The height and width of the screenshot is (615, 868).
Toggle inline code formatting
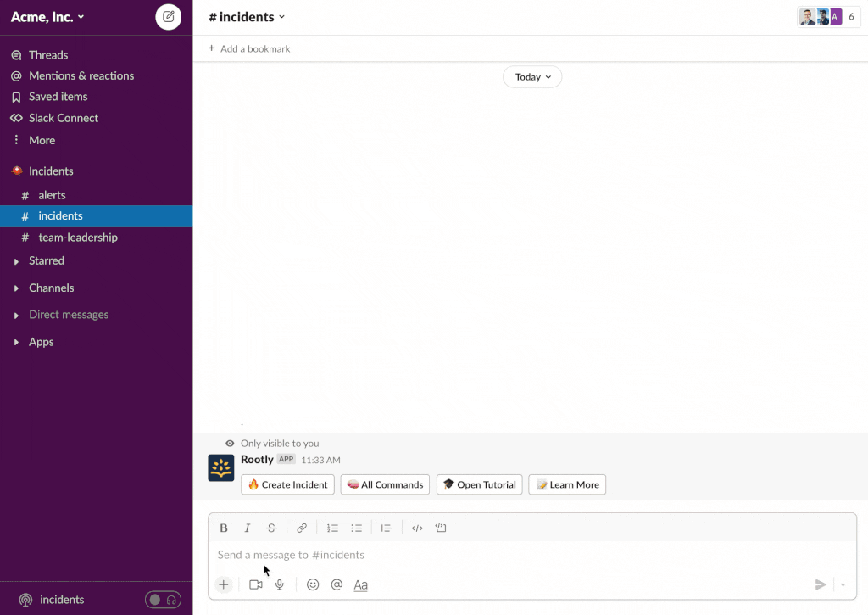tap(417, 528)
